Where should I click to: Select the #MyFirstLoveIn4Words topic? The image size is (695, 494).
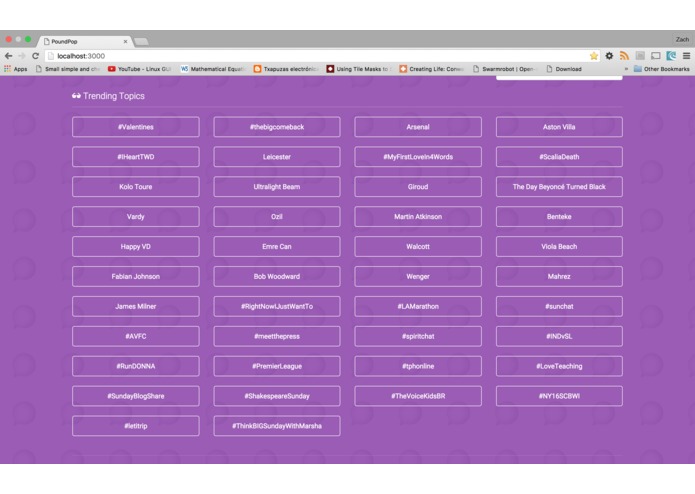click(418, 157)
